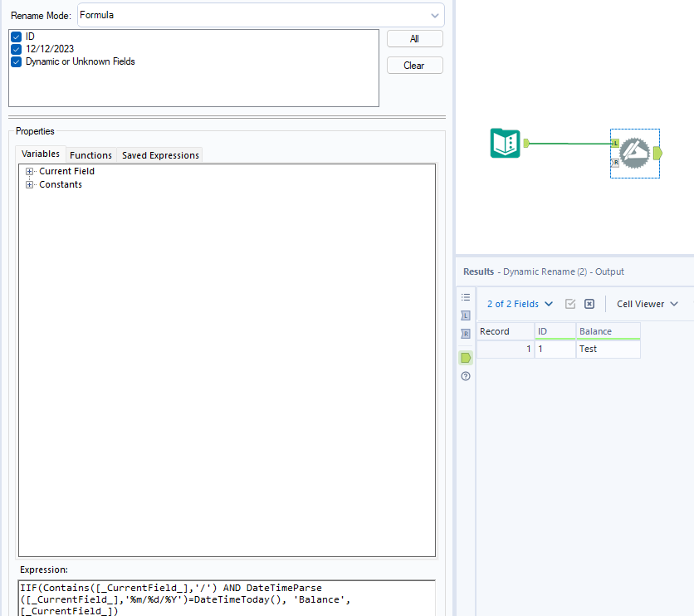Select the Dynamic Rename tool on canvas
Image resolution: width=694 pixels, height=616 pixels.
pos(634,153)
